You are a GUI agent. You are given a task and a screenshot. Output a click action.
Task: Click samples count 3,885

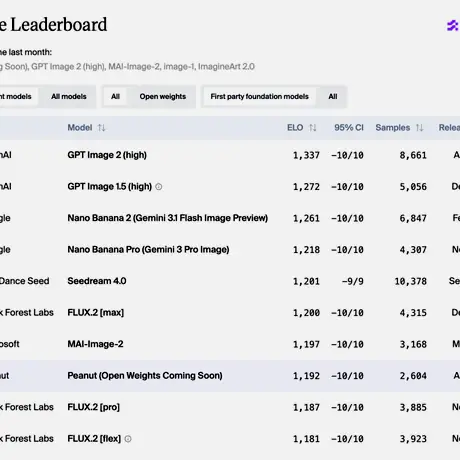click(413, 407)
